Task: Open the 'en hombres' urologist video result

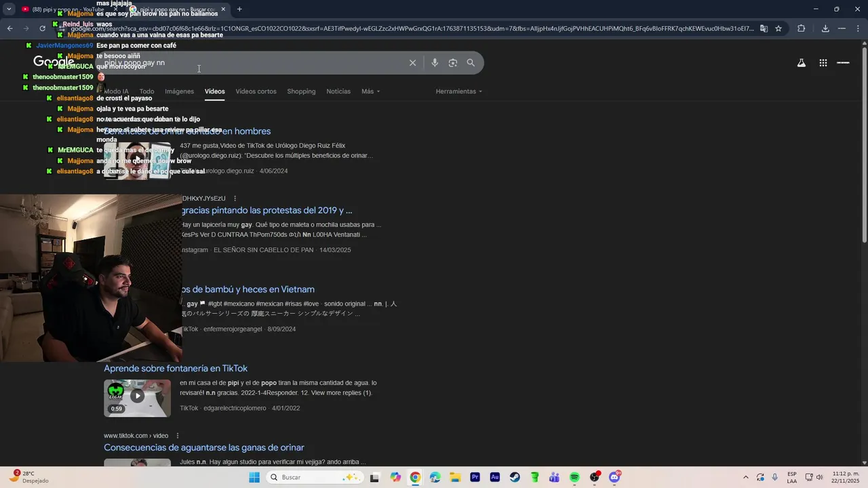Action: (187, 131)
